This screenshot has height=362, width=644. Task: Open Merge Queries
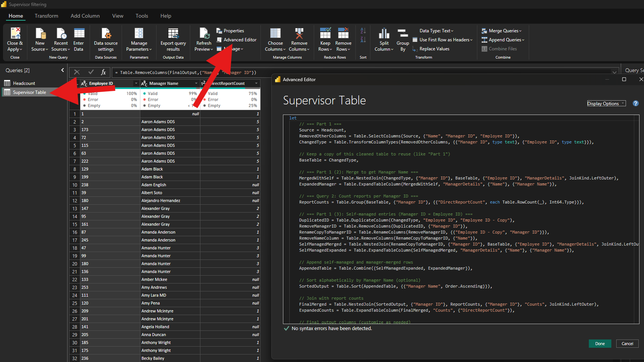pyautogui.click(x=502, y=30)
